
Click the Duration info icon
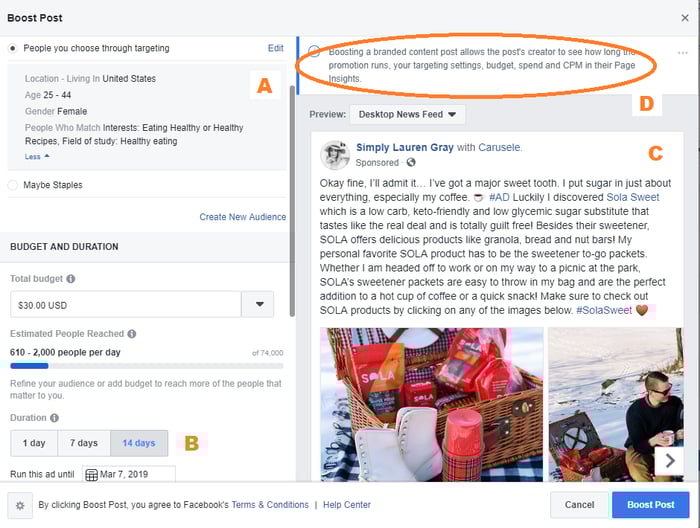(54, 418)
